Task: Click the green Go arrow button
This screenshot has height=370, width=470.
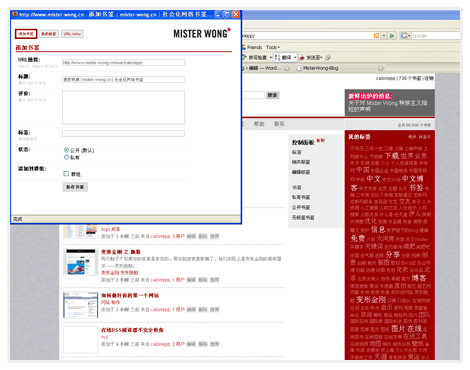Action: 392,35
